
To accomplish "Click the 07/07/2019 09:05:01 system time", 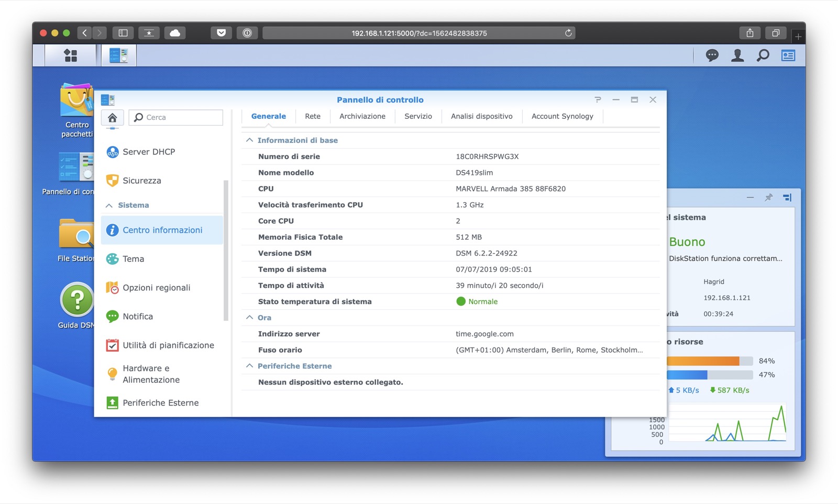I will 494,270.
